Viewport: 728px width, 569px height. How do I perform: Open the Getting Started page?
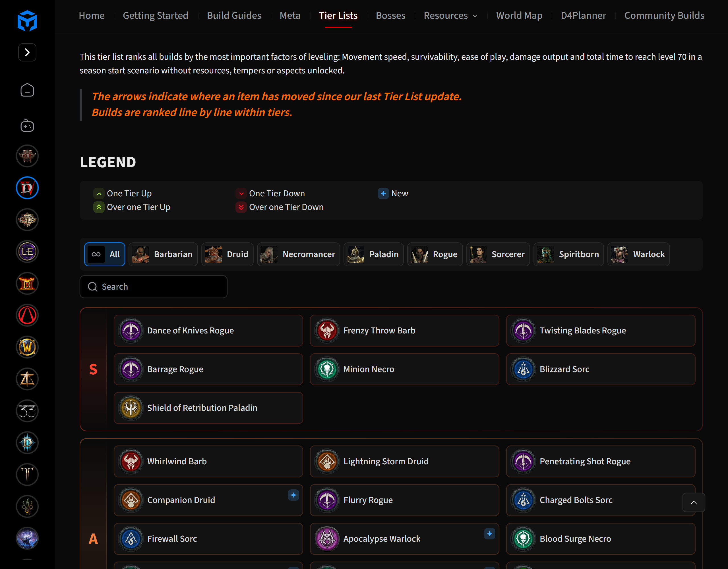click(x=156, y=15)
